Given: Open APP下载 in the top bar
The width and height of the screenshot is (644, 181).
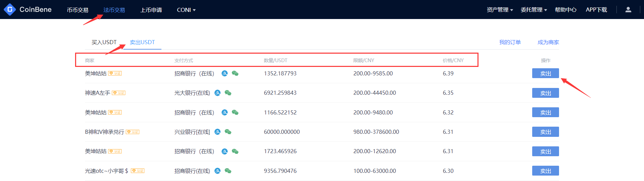Looking at the screenshot, I should tap(596, 10).
